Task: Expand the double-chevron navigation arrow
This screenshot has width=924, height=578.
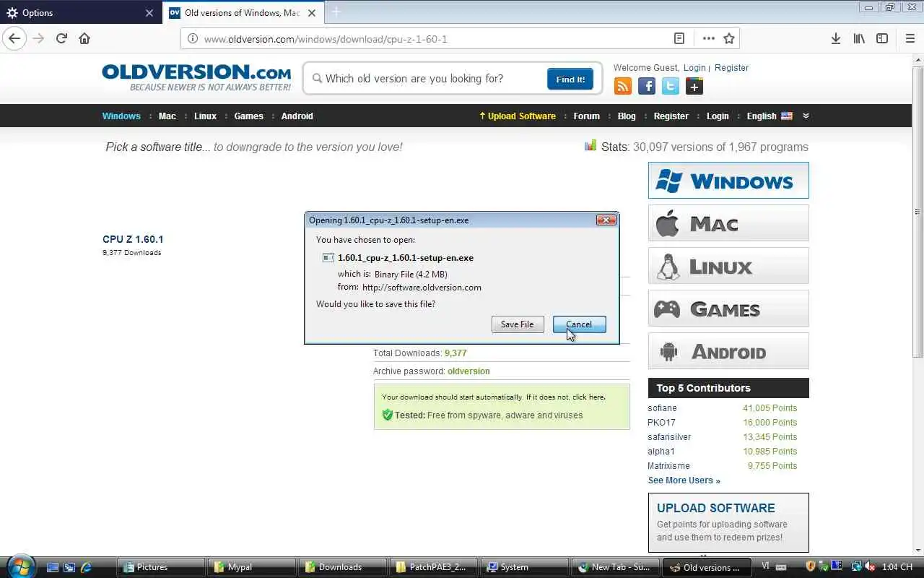Action: 806,116
